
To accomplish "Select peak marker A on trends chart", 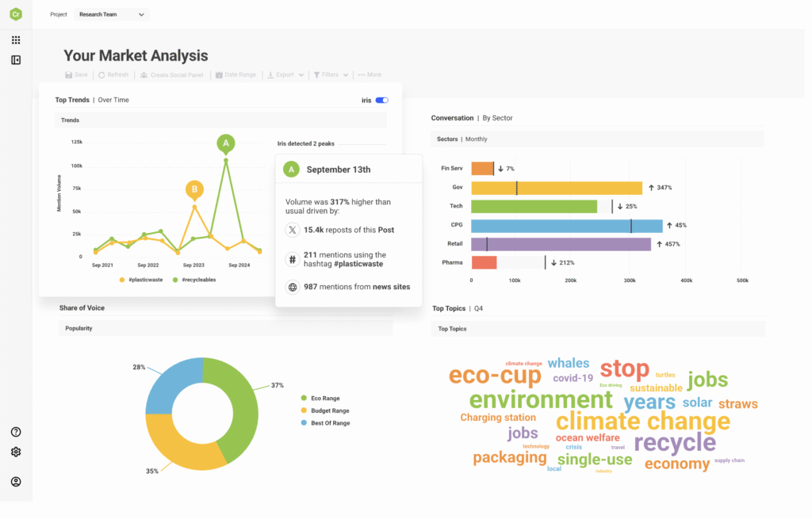I will [x=226, y=143].
